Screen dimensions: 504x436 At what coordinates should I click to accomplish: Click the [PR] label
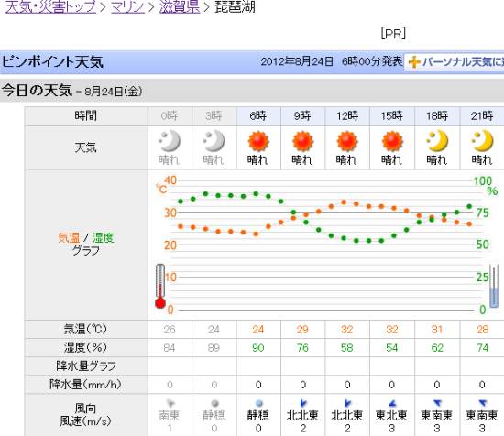click(x=393, y=33)
